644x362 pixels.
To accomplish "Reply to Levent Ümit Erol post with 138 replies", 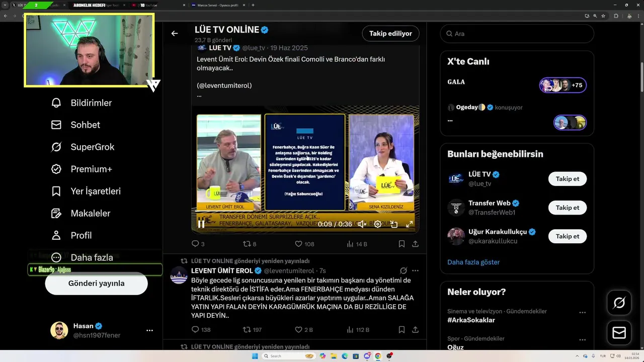I will tap(201, 330).
